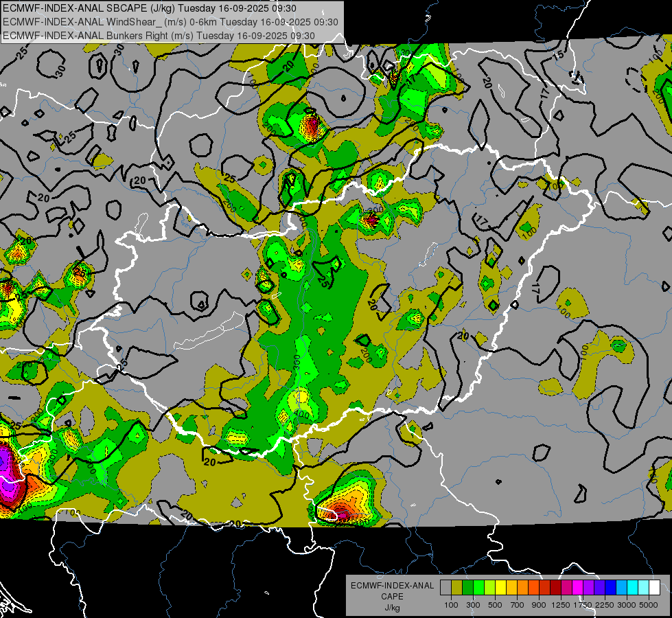The height and width of the screenshot is (618, 672).
Task: Click the white swatch ending the legend
Action: pyautogui.click(x=654, y=587)
